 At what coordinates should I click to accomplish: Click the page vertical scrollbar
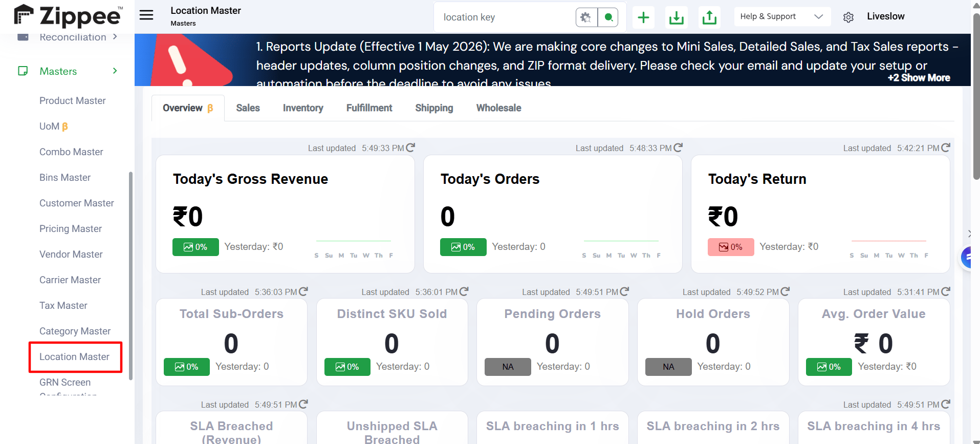pyautogui.click(x=976, y=97)
